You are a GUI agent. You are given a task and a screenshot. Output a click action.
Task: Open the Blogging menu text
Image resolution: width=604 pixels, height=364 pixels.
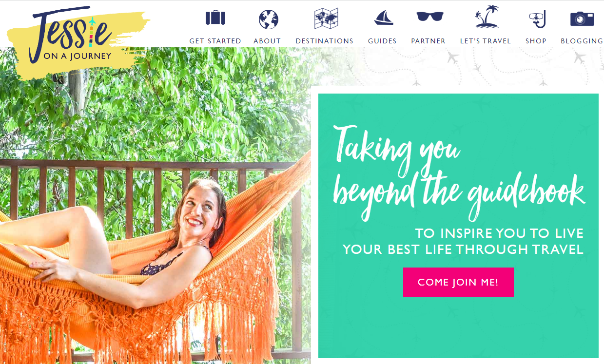click(582, 41)
